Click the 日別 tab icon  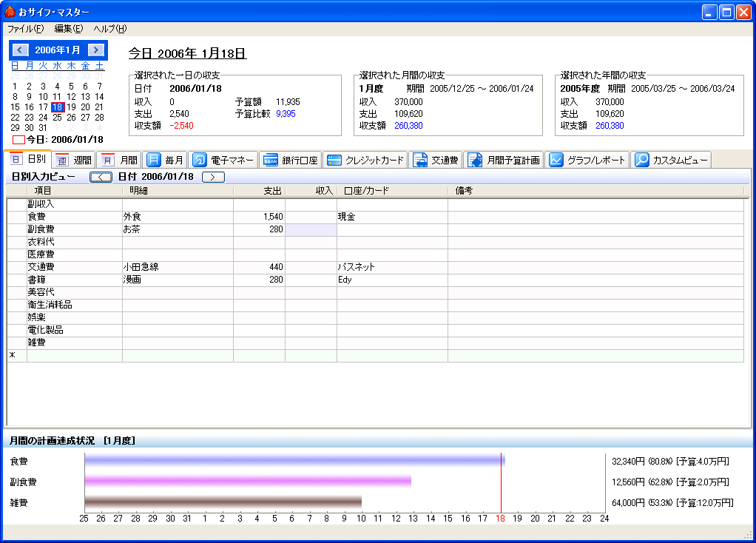[16, 159]
